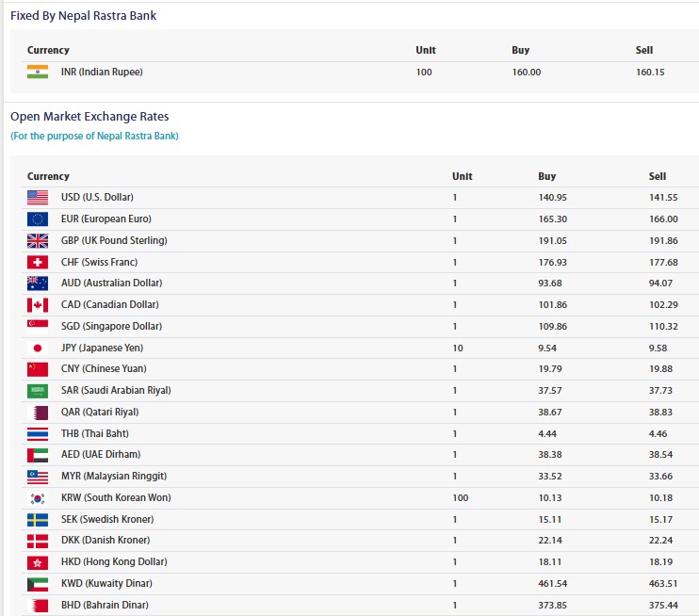Viewport: 699px width, 616px height.
Task: Click the EUR sell rate 166.00
Action: tap(663, 219)
